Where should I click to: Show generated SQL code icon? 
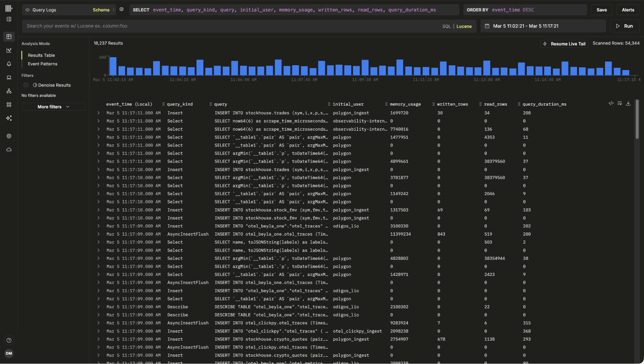pos(610,103)
